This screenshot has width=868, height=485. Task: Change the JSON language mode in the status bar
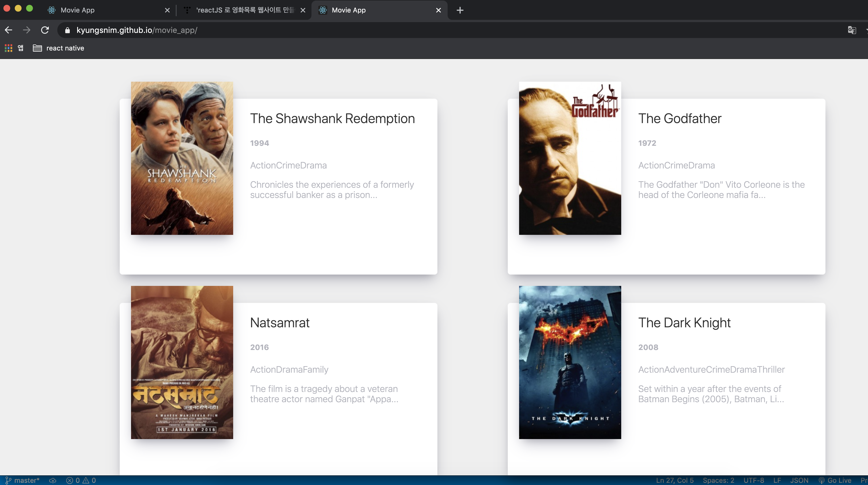799,480
